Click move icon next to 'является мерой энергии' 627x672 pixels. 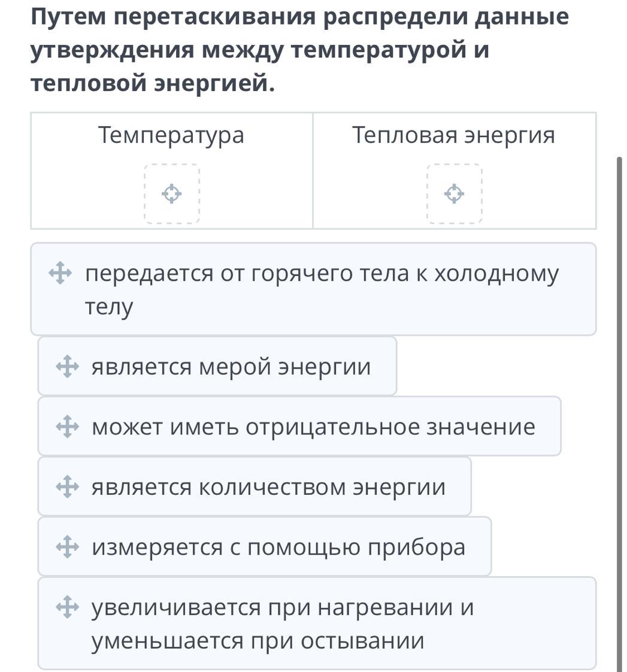point(66,367)
